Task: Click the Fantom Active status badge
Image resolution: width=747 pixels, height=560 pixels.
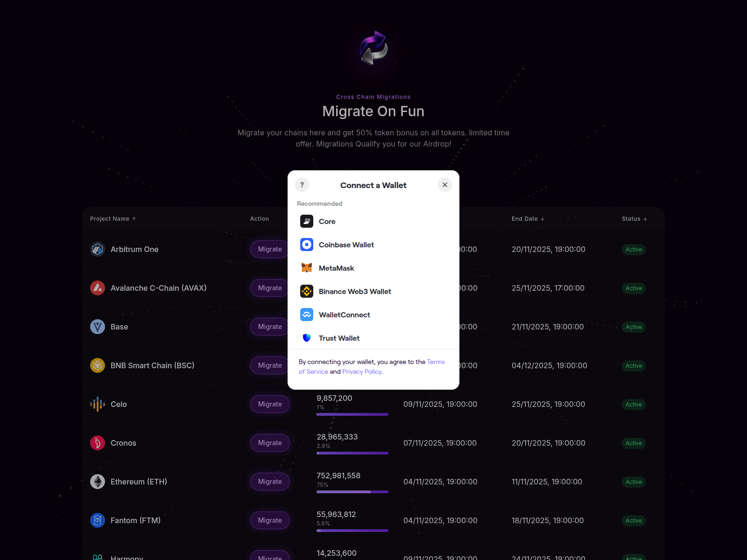Action: [x=634, y=520]
